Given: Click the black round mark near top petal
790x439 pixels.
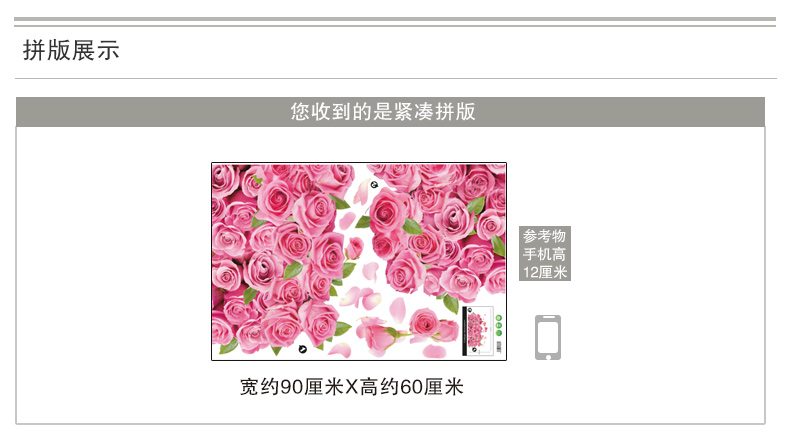Looking at the screenshot, I should click(374, 184).
